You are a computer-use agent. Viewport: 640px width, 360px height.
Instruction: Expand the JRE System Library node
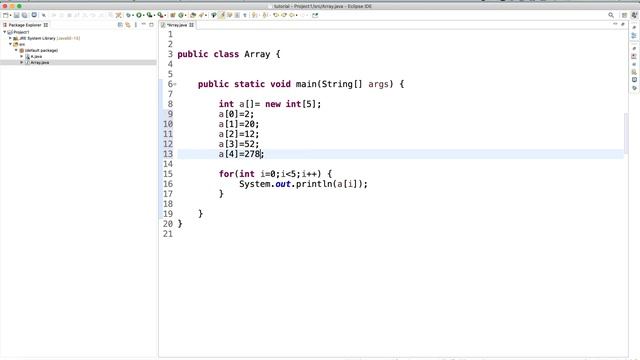[10, 38]
